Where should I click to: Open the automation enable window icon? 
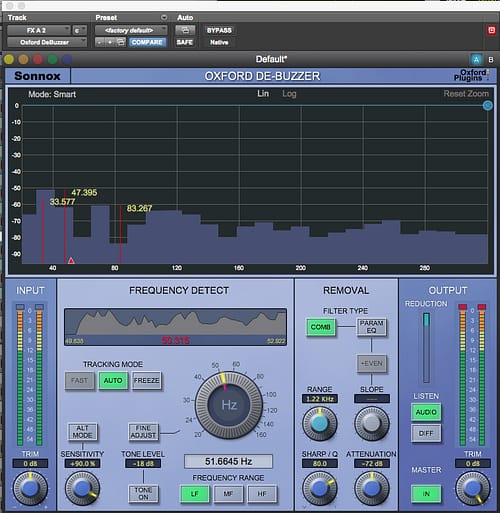coord(185,30)
